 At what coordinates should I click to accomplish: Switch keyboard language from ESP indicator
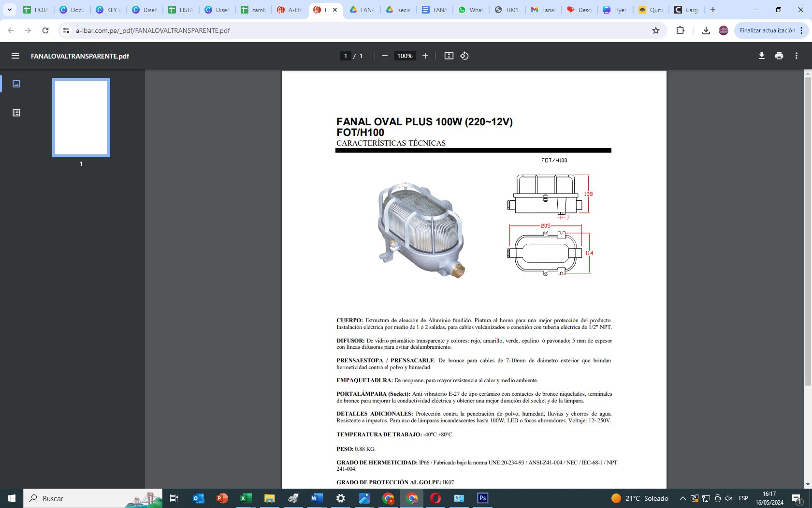pos(743,498)
